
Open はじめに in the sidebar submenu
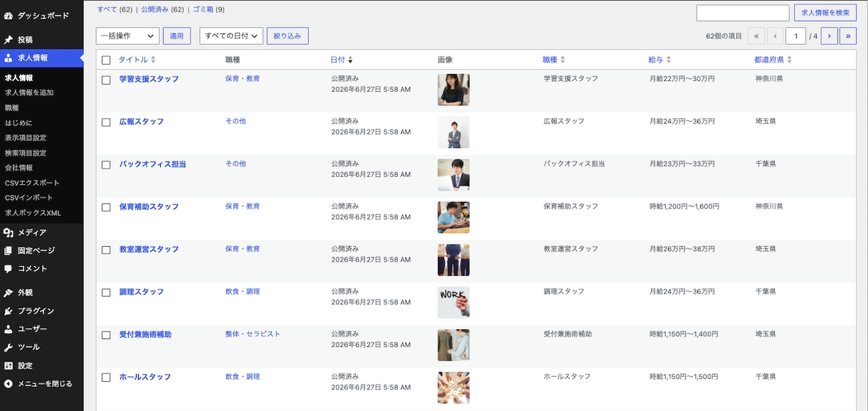(18, 122)
